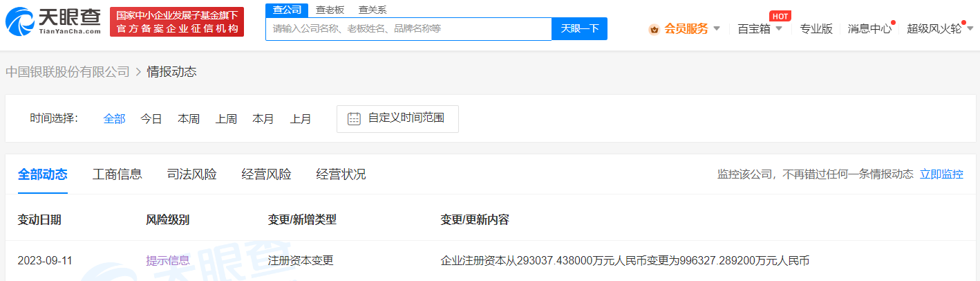Click the 会员服务 medal icon
The width and height of the screenshot is (980, 281).
pyautogui.click(x=654, y=29)
